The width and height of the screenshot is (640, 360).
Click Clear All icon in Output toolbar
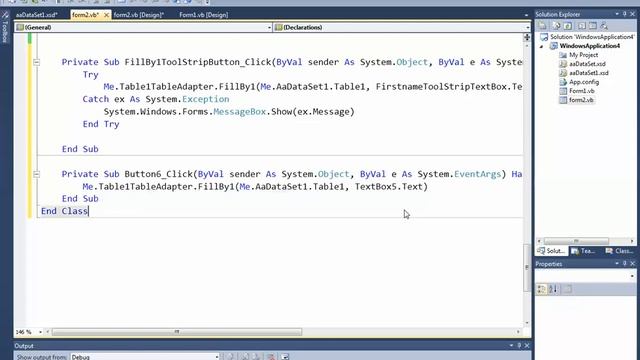271,357
